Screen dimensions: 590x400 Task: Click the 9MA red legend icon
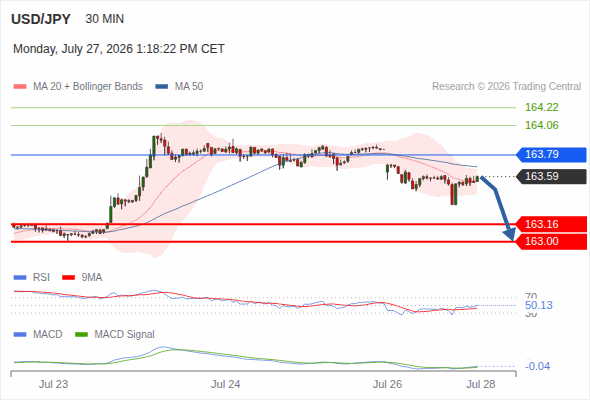68,278
